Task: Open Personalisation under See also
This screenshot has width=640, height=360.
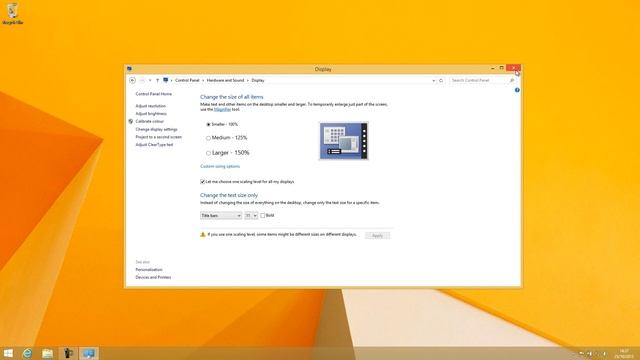Action: [149, 269]
